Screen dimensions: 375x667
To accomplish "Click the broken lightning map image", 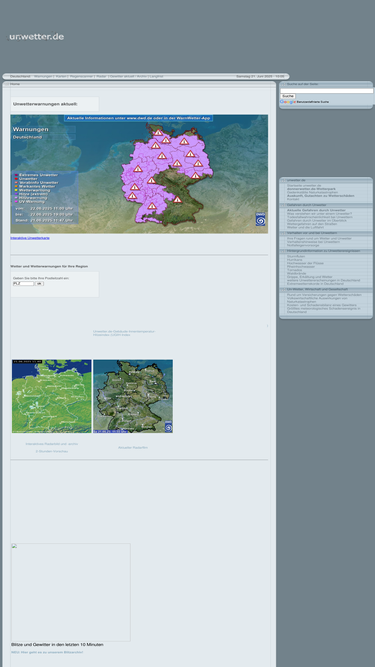I will click(71, 592).
